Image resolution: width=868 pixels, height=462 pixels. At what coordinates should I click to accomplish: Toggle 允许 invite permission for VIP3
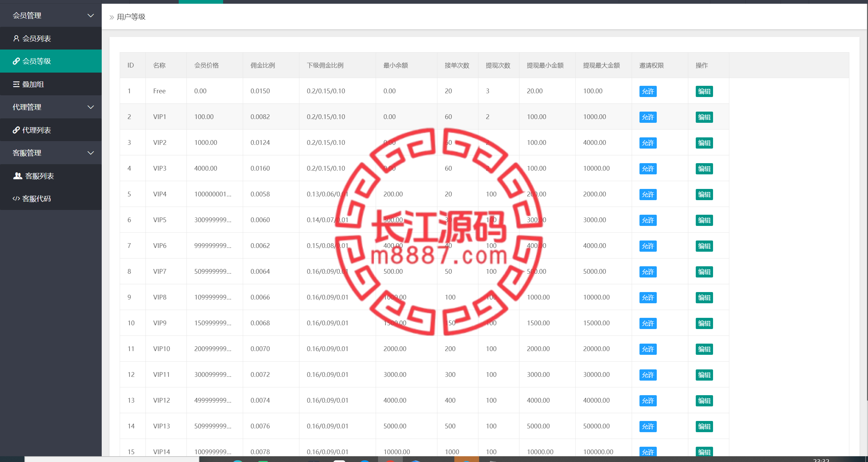pos(648,169)
